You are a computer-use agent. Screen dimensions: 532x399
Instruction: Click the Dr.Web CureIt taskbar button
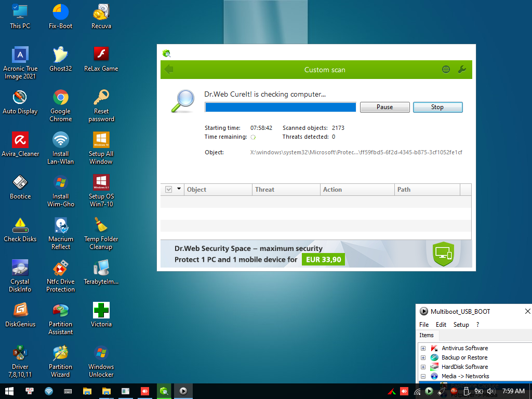point(164,391)
